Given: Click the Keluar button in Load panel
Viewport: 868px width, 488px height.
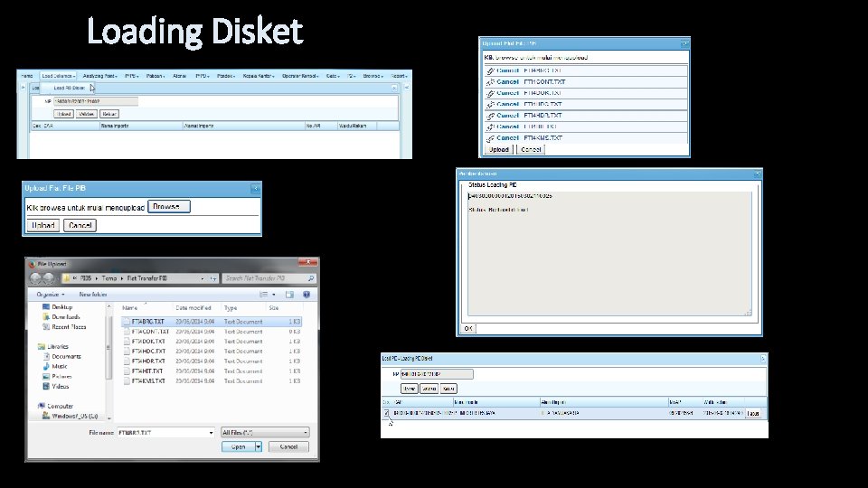Looking at the screenshot, I should 109,114.
